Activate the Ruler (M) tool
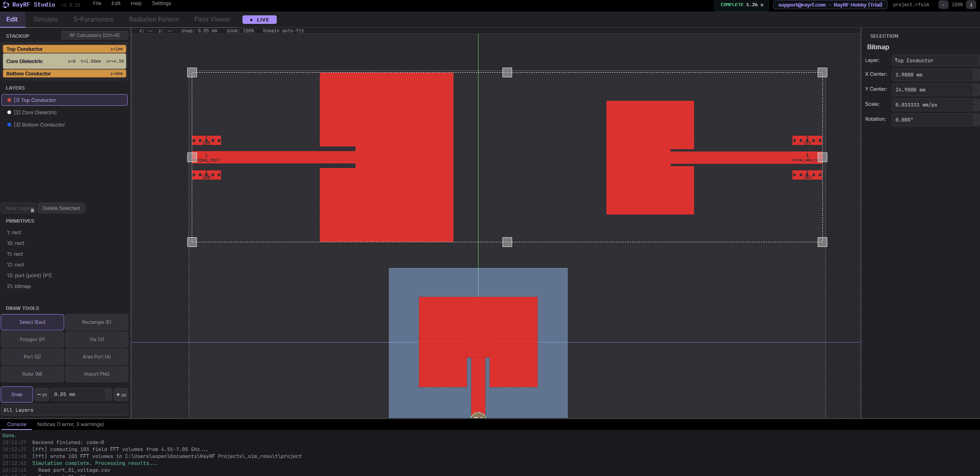The width and height of the screenshot is (980, 476). tap(32, 374)
